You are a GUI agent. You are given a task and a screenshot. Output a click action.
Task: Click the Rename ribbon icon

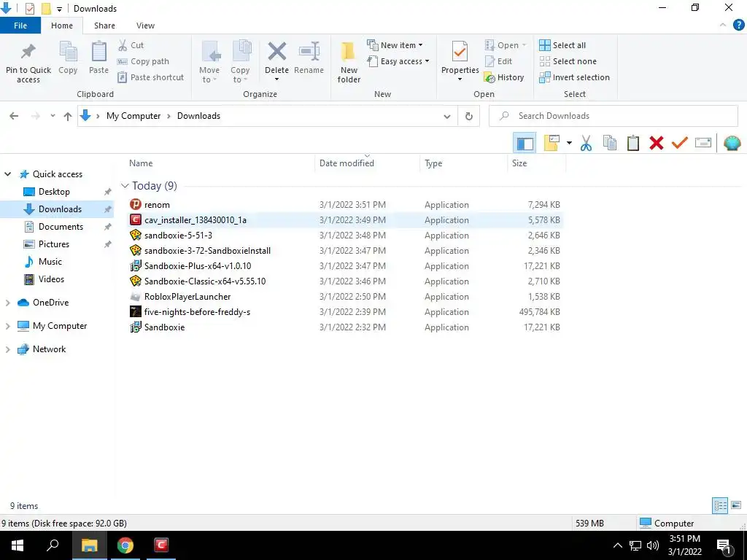pos(309,52)
